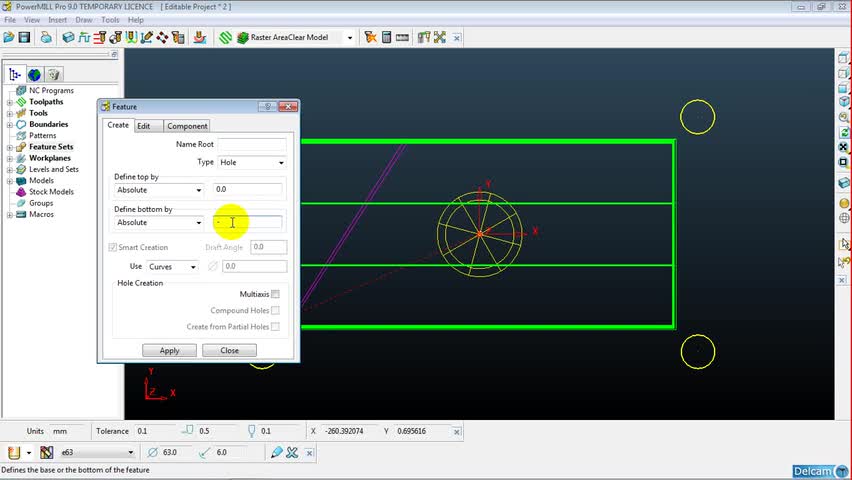
Task: Open the Tools menu
Action: pyautogui.click(x=110, y=20)
